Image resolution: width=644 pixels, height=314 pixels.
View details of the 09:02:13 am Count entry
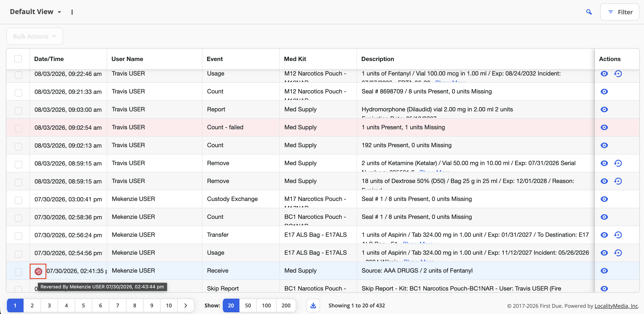604,145
